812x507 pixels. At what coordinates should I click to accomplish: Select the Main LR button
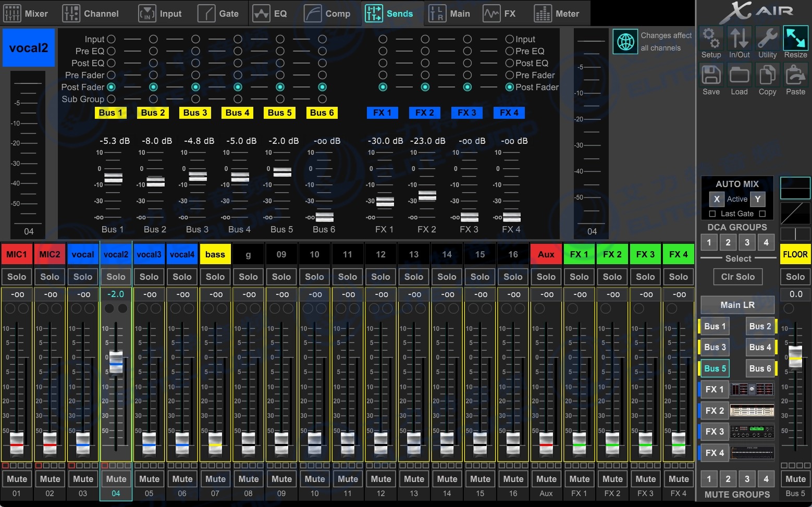coord(737,305)
